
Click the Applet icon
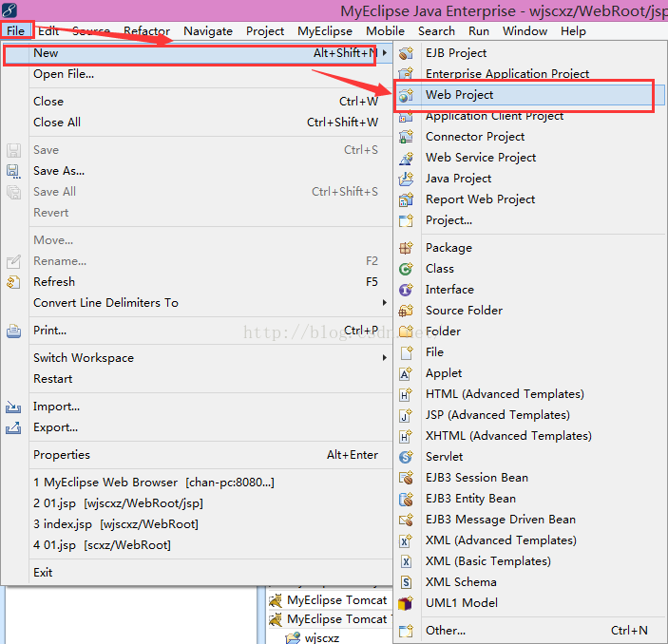406,373
